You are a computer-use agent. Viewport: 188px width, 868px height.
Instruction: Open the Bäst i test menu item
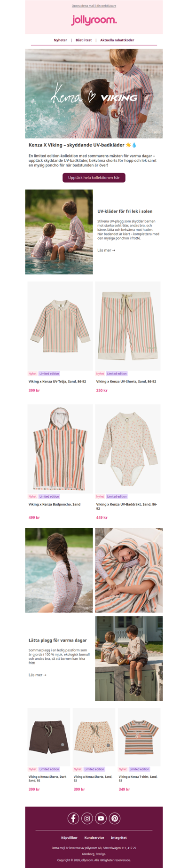click(x=84, y=40)
